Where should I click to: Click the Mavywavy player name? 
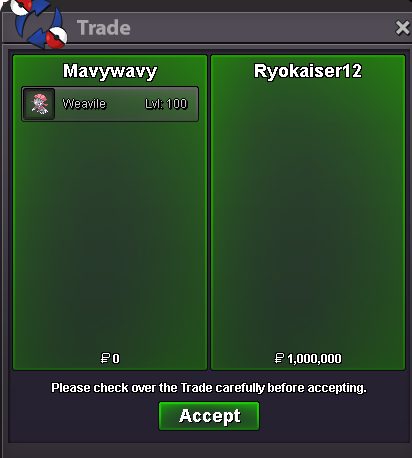pos(110,71)
